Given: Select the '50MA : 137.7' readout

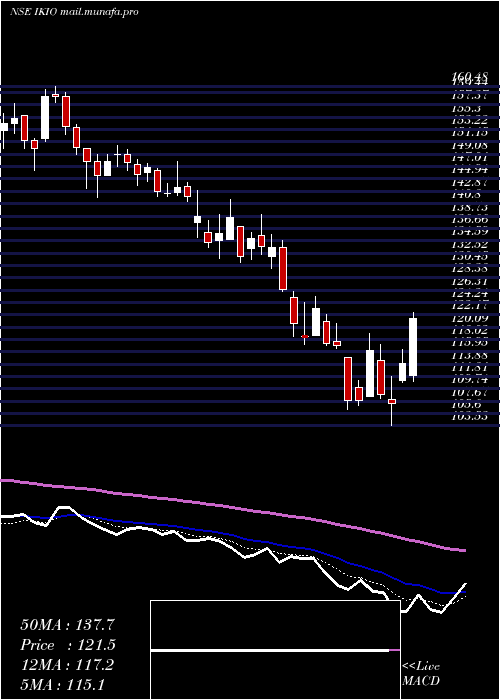Looking at the screenshot, I should coord(67,625).
